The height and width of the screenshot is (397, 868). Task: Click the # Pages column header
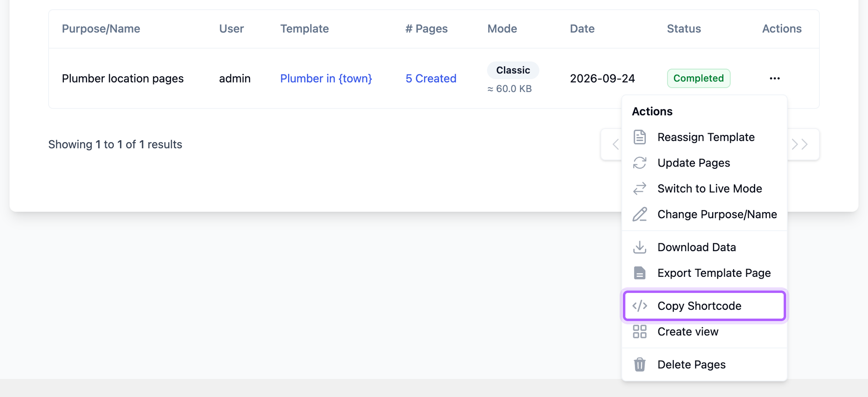pyautogui.click(x=426, y=29)
